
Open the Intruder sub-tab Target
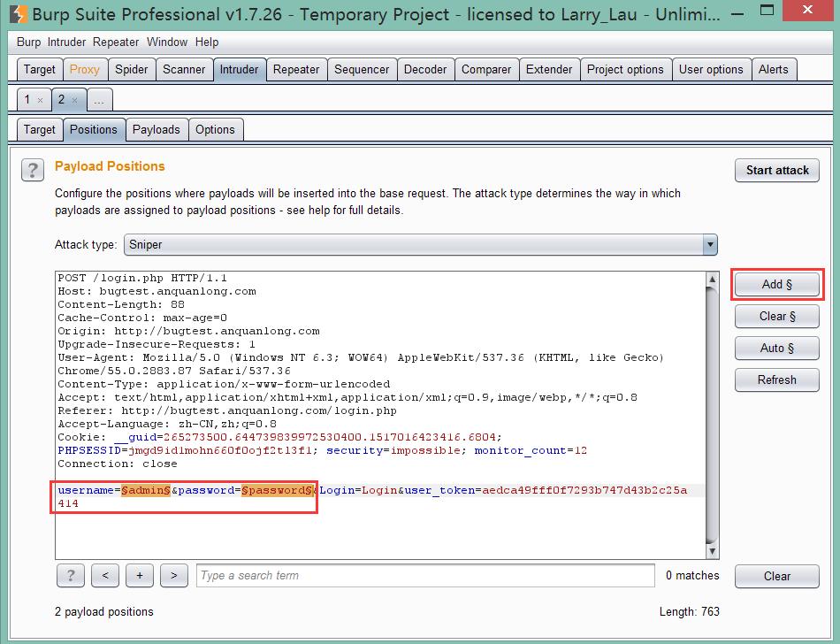[x=39, y=130]
